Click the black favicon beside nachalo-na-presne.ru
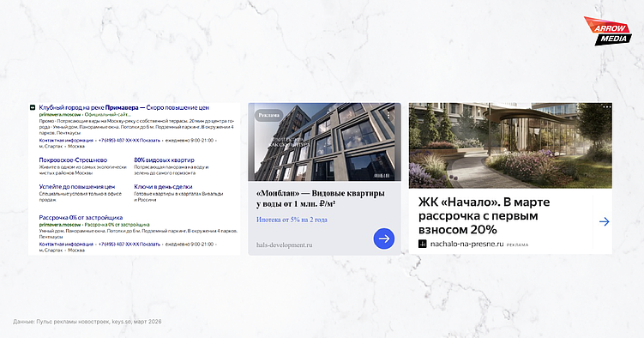 click(x=422, y=244)
